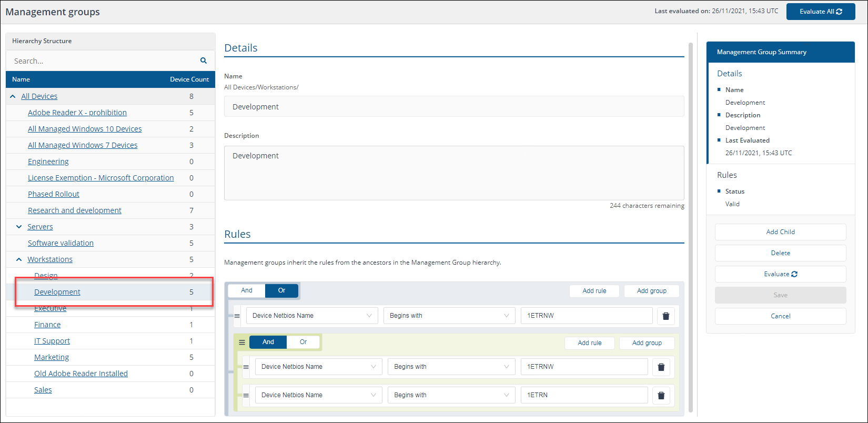Click drag handle of first top-level rule
This screenshot has height=423, width=868.
237,316
